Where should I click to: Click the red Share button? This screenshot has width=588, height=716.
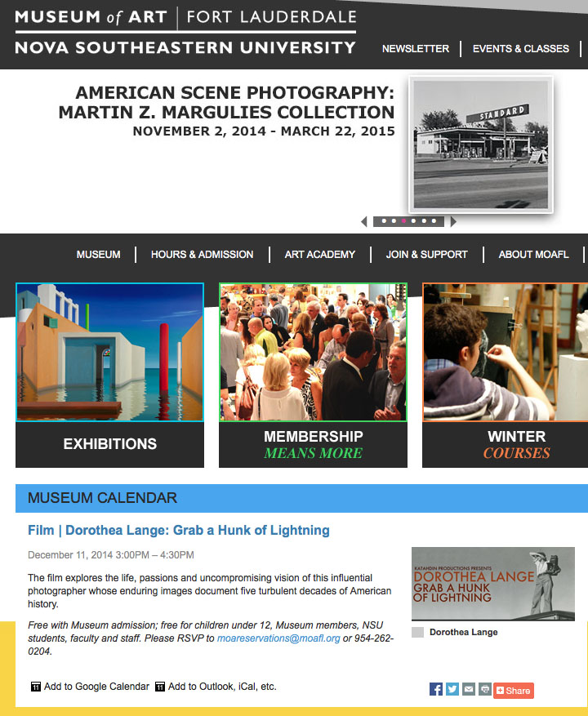(514, 691)
